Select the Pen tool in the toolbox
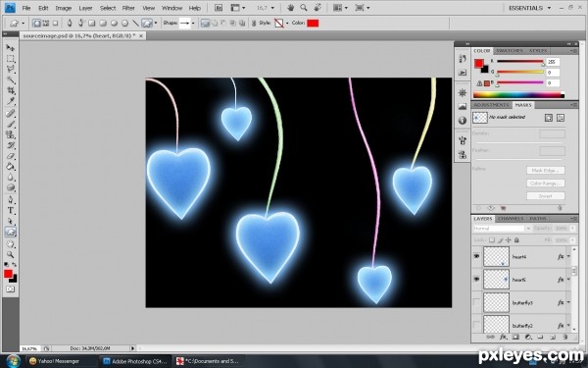The height and width of the screenshot is (368, 588). click(10, 199)
